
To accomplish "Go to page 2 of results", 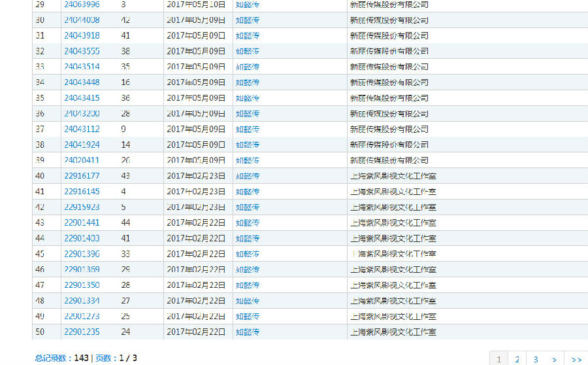I will (517, 359).
